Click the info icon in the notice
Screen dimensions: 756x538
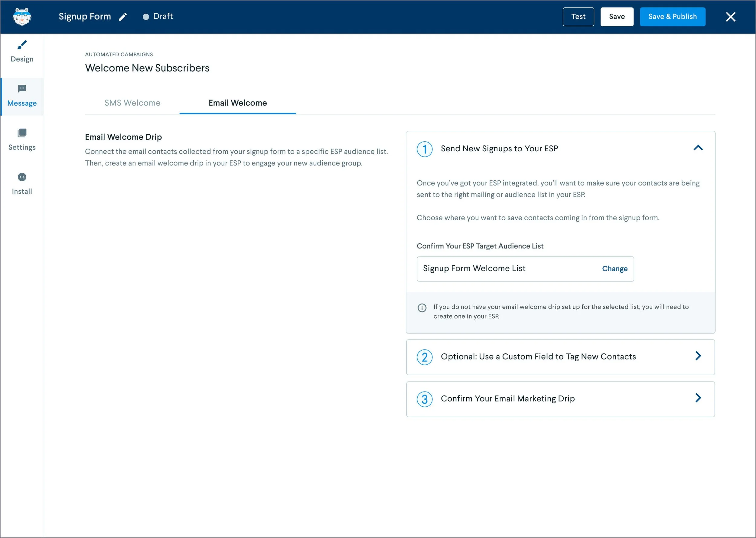(x=422, y=308)
